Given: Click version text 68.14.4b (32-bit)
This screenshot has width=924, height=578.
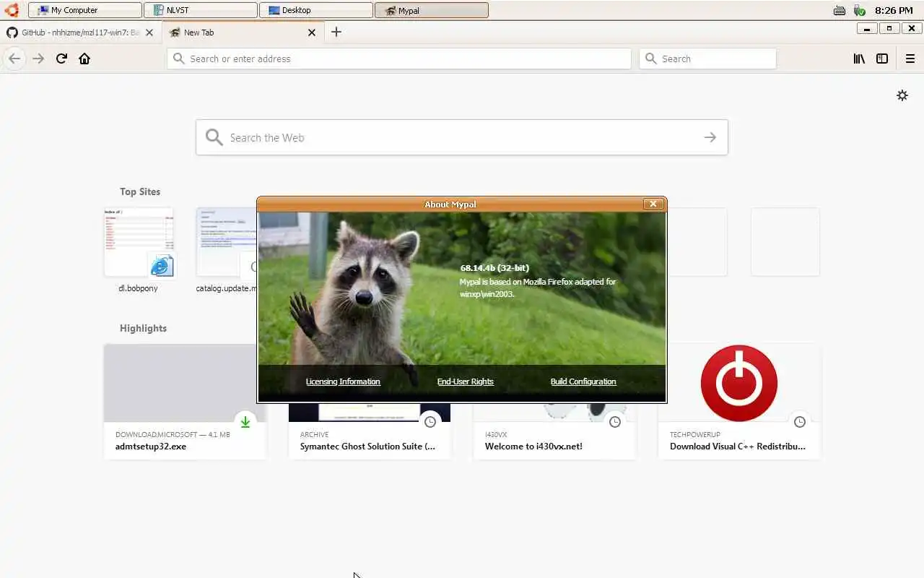Looking at the screenshot, I should point(494,268).
